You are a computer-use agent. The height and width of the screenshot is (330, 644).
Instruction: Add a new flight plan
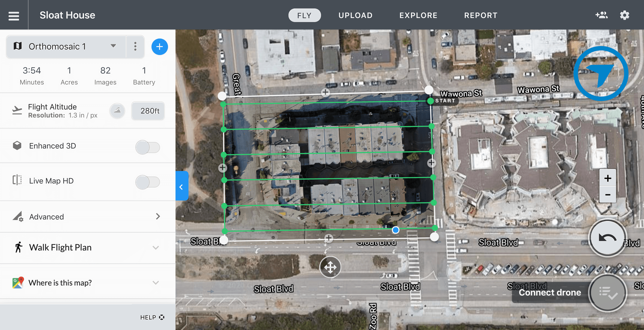pos(159,47)
